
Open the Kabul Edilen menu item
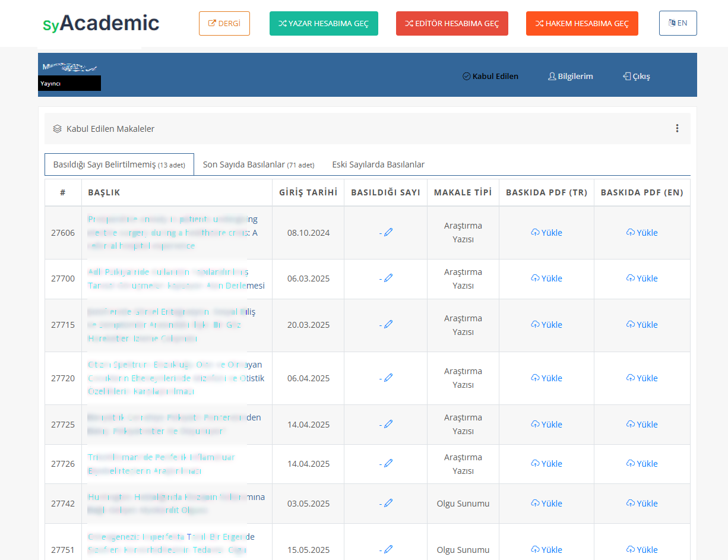(x=490, y=76)
